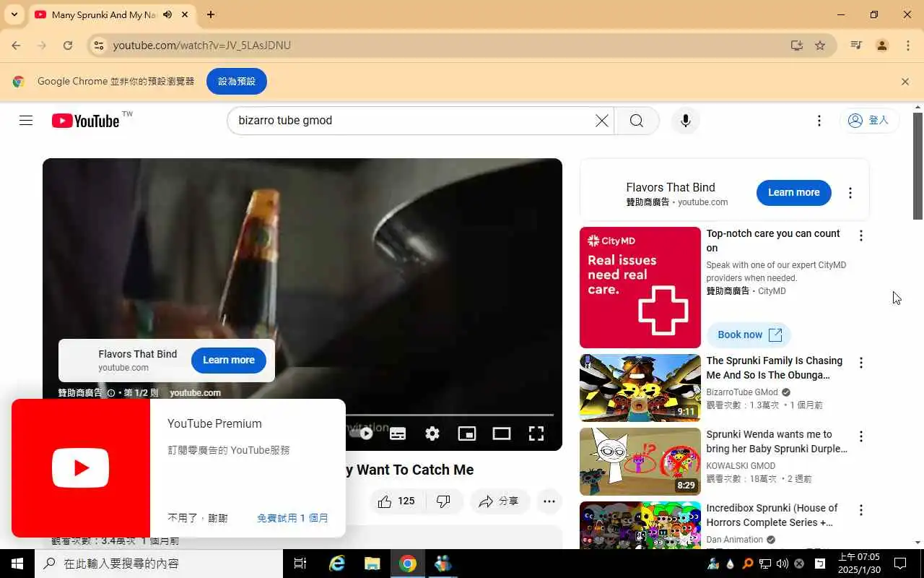The image size is (924, 578).
Task: Click the 登入 sign-in button
Action: tap(868, 121)
